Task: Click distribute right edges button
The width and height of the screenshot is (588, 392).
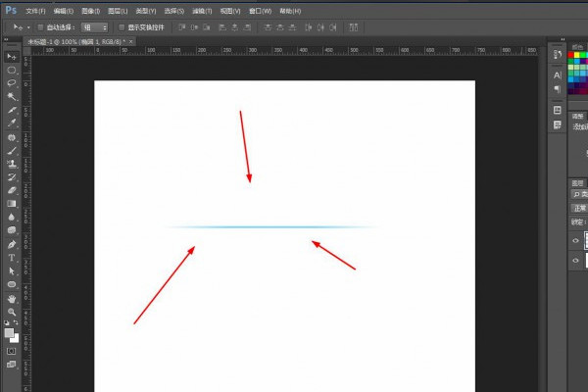Action: [333, 27]
